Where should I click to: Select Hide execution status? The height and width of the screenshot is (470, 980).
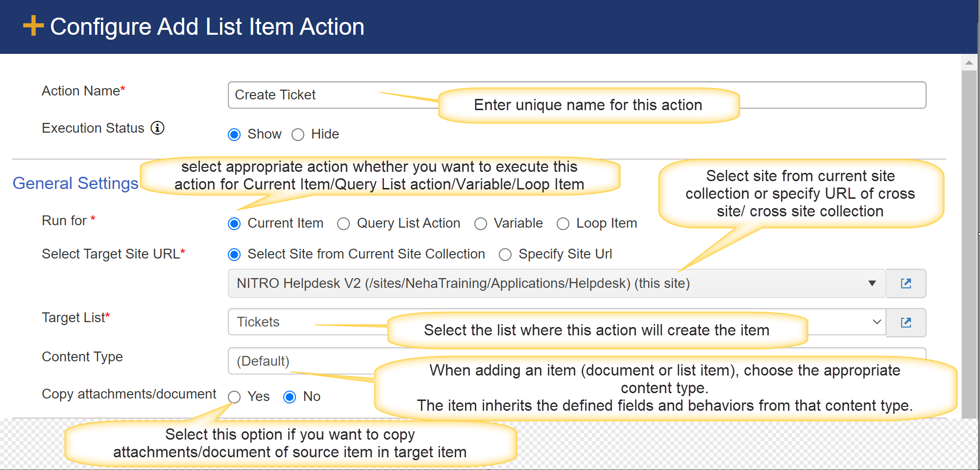click(298, 135)
